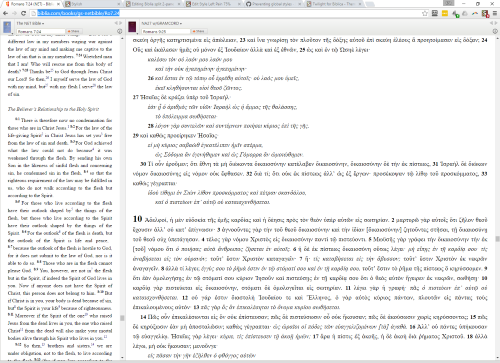
Task: Go to next chapter in right pane
Action: pyautogui.click(x=495, y=23)
